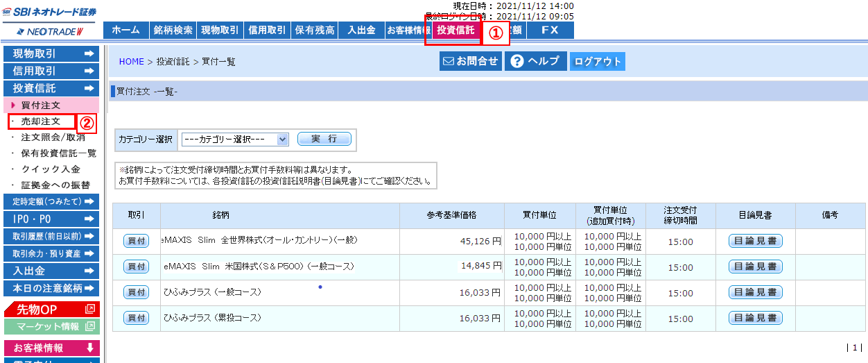Expand the お客様情報 sidebar section

(x=51, y=348)
